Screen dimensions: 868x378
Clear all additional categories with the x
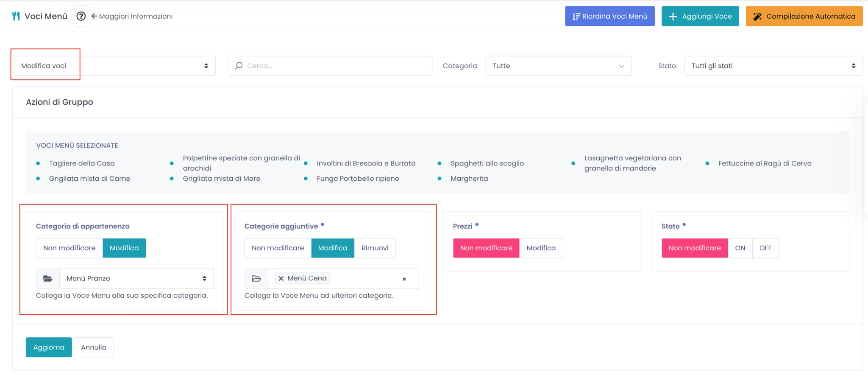pos(404,279)
